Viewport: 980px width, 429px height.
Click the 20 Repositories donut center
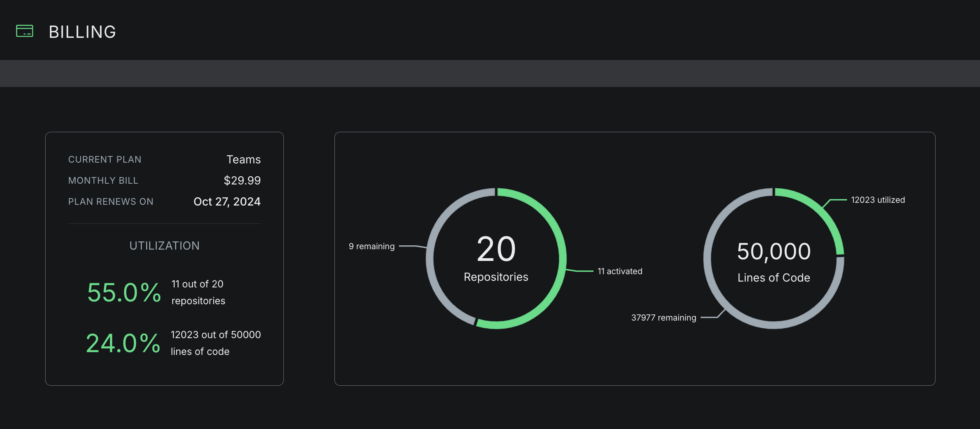tap(496, 258)
